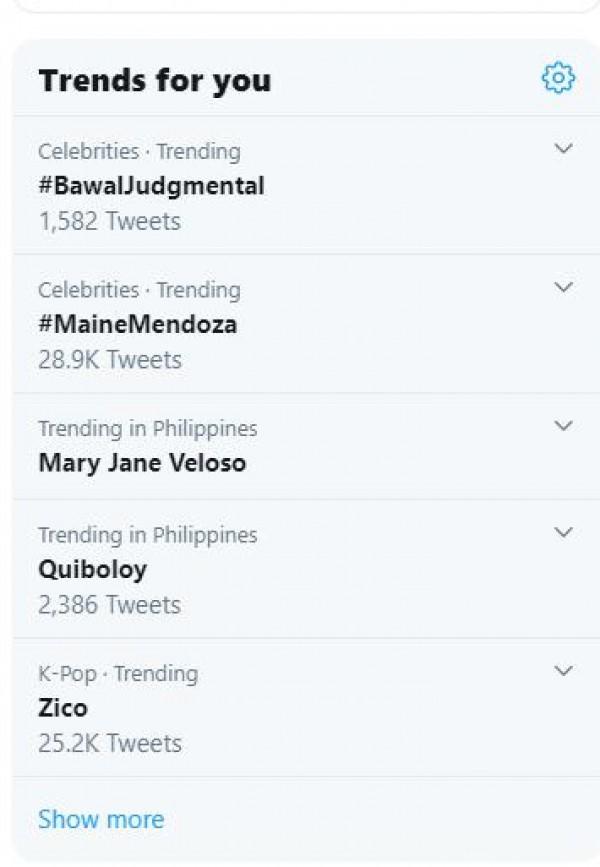
Task: Click the chevron next to Mary Jane Veloso
Action: [x=564, y=426]
